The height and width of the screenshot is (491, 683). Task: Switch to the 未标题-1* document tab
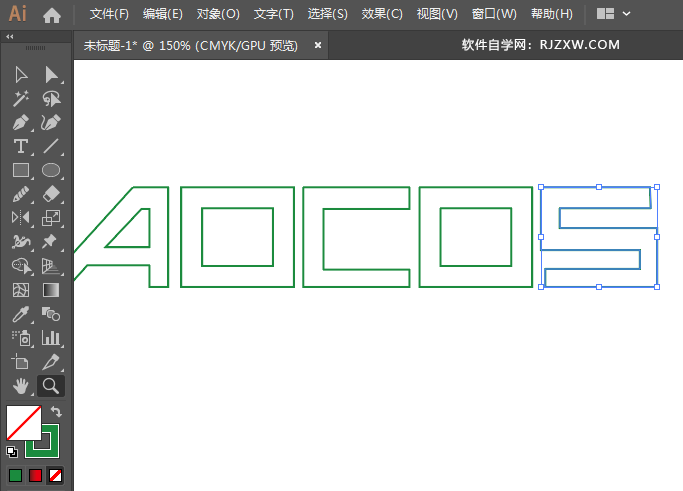point(191,45)
